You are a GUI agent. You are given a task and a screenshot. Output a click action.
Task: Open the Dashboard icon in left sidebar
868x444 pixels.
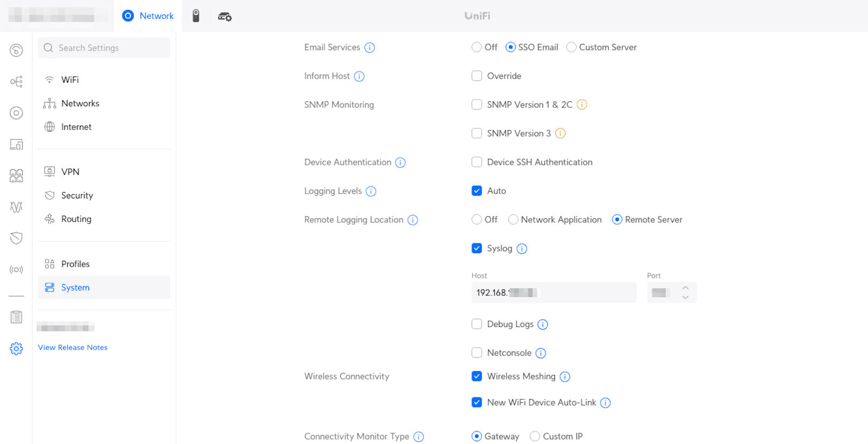point(16,50)
